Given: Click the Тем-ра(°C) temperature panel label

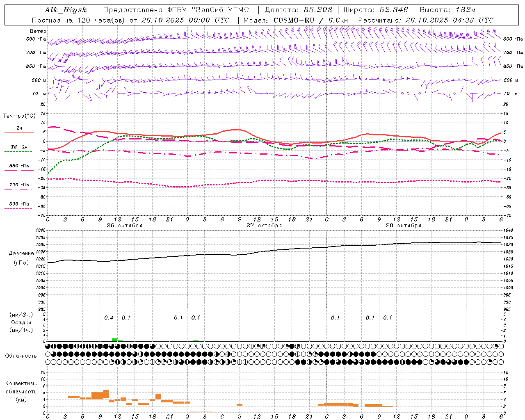Looking at the screenshot, I should coord(19,116).
